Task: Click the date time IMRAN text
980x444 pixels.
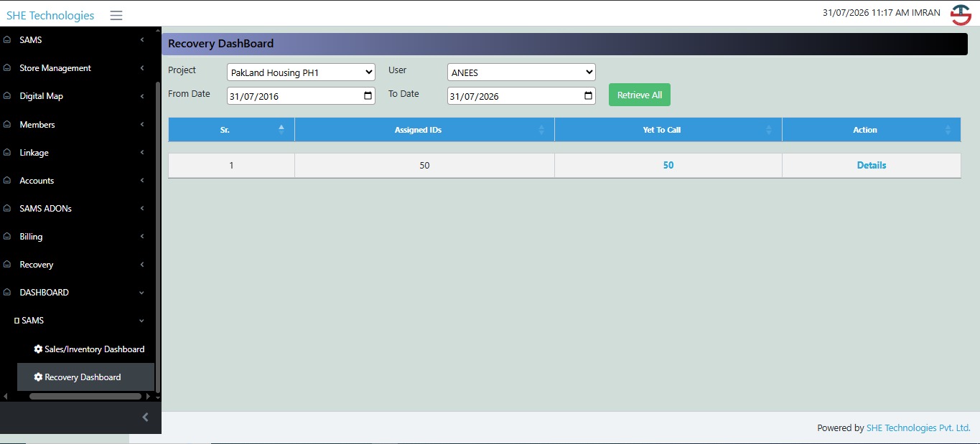Action: point(881,13)
